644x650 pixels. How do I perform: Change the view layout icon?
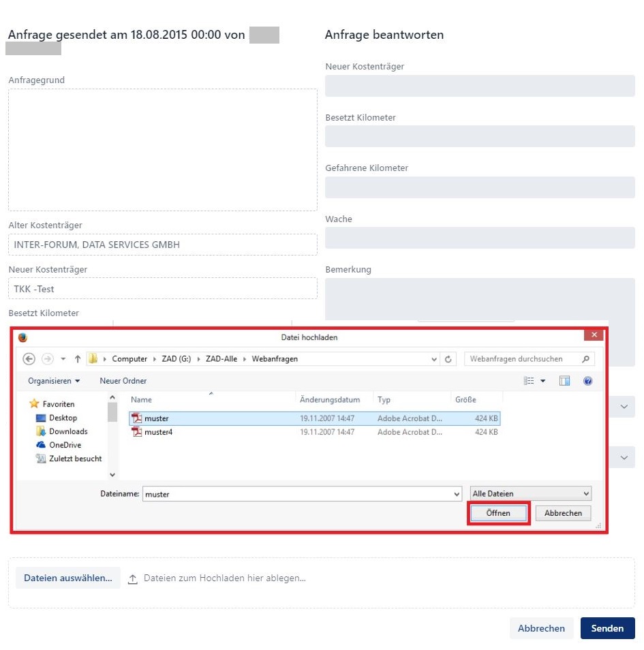530,381
